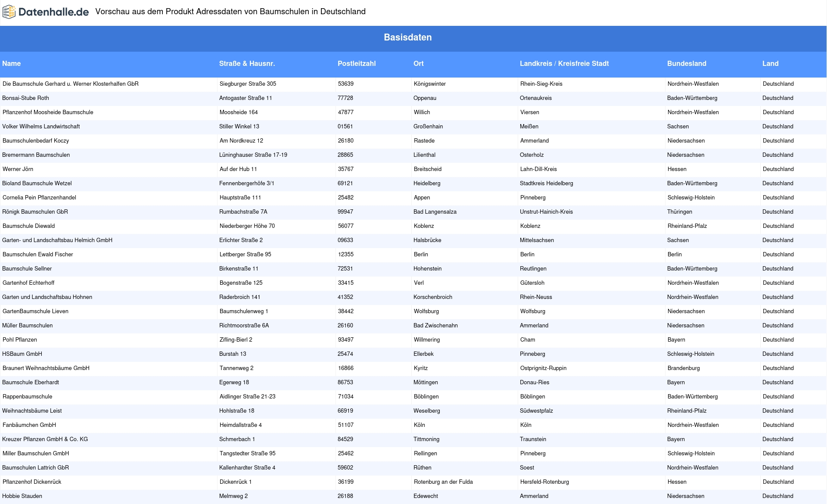
Task: Click Rönigk Baumschulen GbR entry
Action: pos(35,212)
